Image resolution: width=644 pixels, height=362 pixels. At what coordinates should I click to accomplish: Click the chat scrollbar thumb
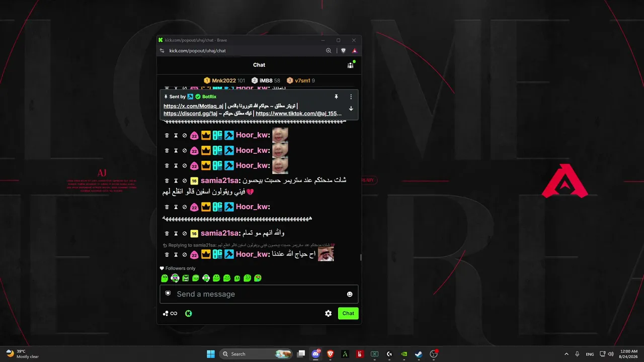(x=360, y=257)
